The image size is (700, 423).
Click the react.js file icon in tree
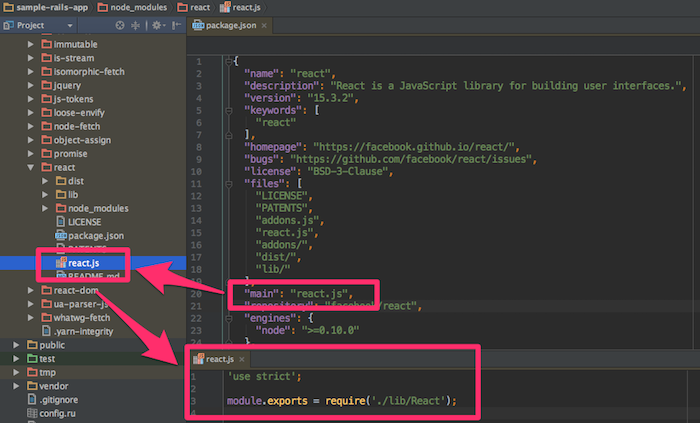click(61, 262)
